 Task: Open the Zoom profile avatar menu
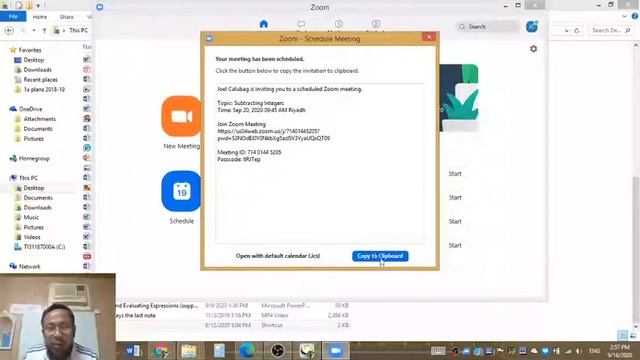click(532, 27)
